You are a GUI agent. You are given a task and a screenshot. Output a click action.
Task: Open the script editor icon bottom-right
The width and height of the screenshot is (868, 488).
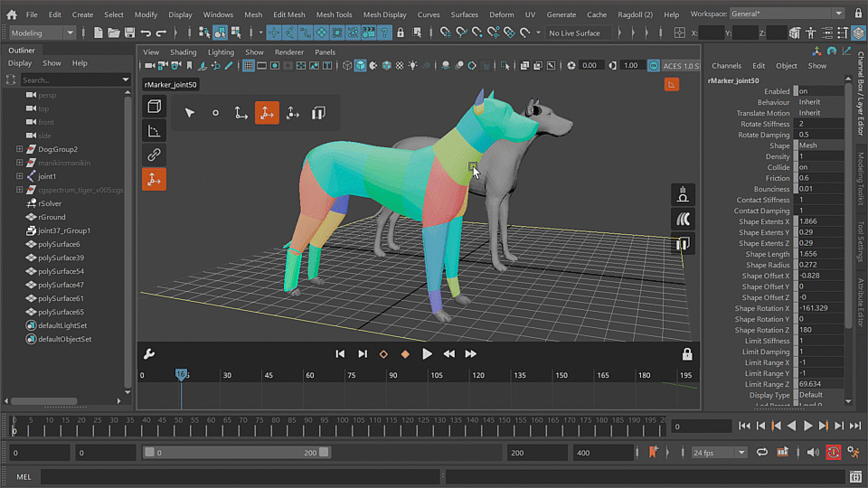[x=856, y=477]
